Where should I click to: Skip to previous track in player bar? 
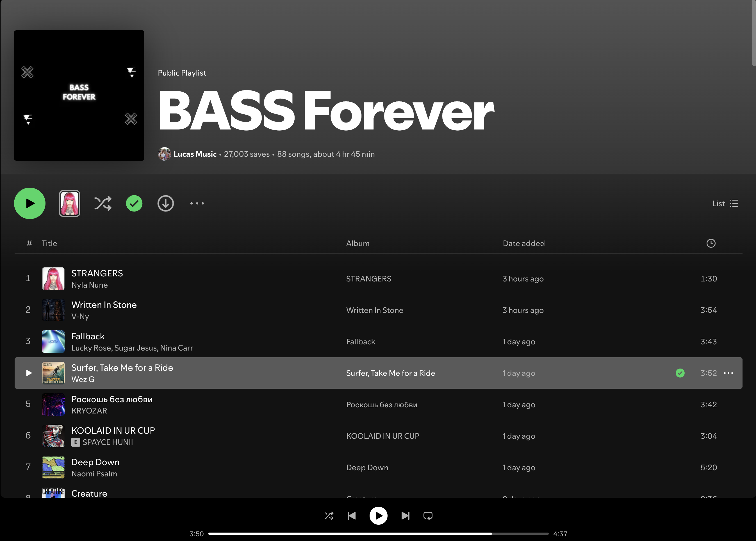(351, 516)
